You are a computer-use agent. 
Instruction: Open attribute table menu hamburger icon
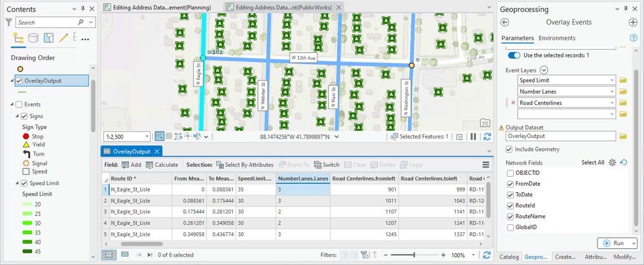pos(486,165)
